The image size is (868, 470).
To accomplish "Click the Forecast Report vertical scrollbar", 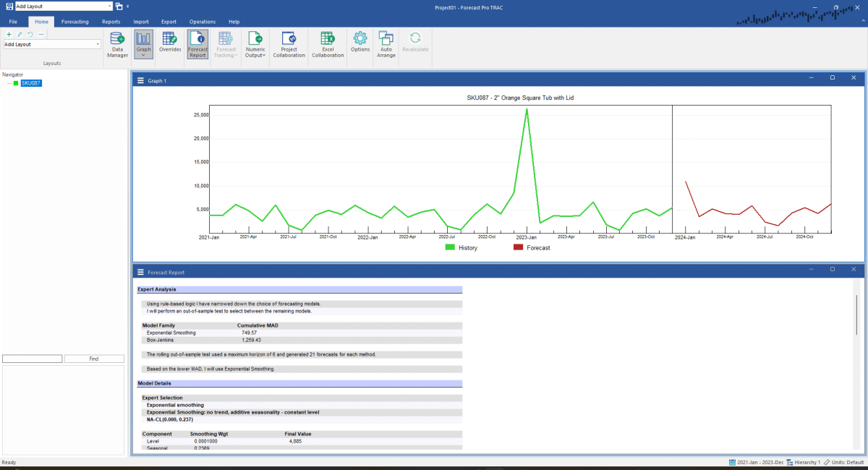I will click(856, 315).
